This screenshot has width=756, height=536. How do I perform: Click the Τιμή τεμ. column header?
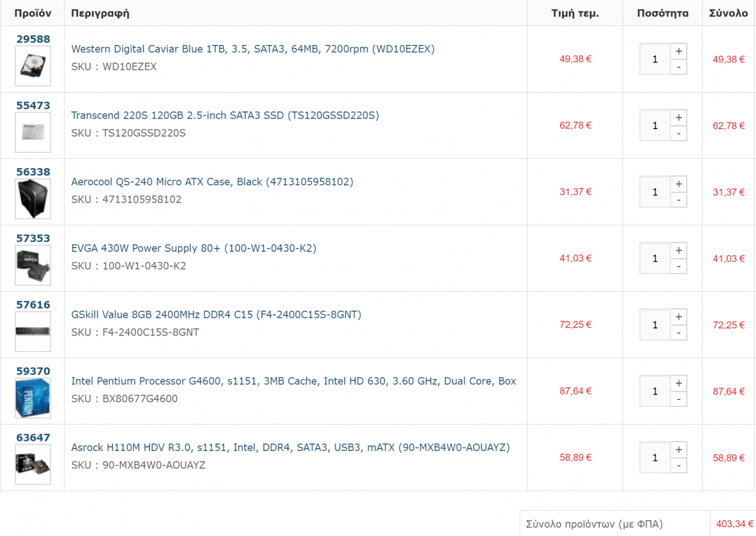coord(575,13)
